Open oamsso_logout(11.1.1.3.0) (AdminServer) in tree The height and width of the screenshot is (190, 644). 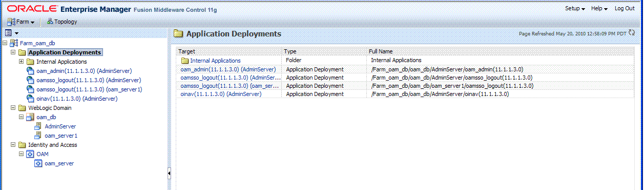click(x=89, y=80)
